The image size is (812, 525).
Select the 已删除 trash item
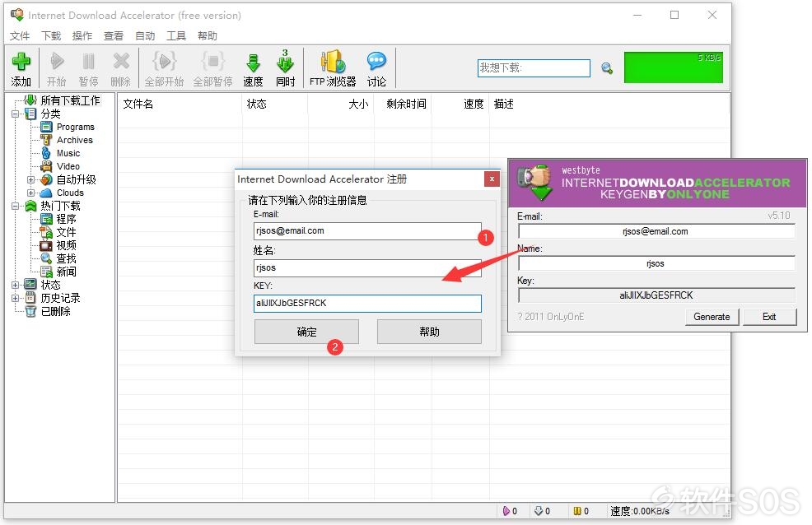point(55,311)
